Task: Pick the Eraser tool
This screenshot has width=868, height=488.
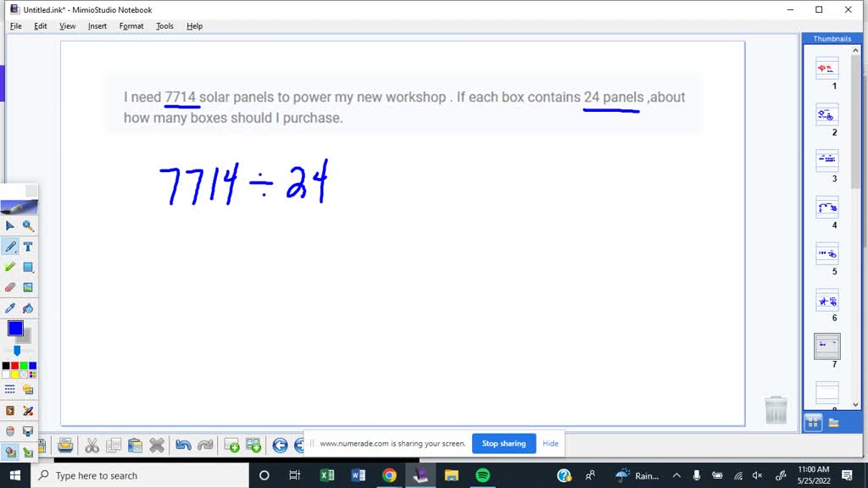Action: pos(8,288)
